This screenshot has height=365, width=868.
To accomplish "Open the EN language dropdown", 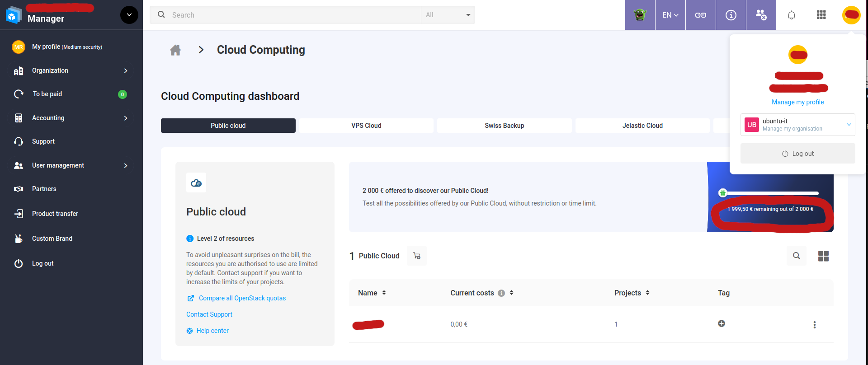I will point(670,15).
